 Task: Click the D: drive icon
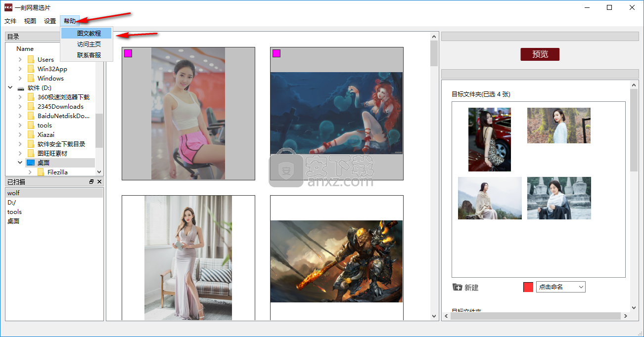tap(21, 88)
